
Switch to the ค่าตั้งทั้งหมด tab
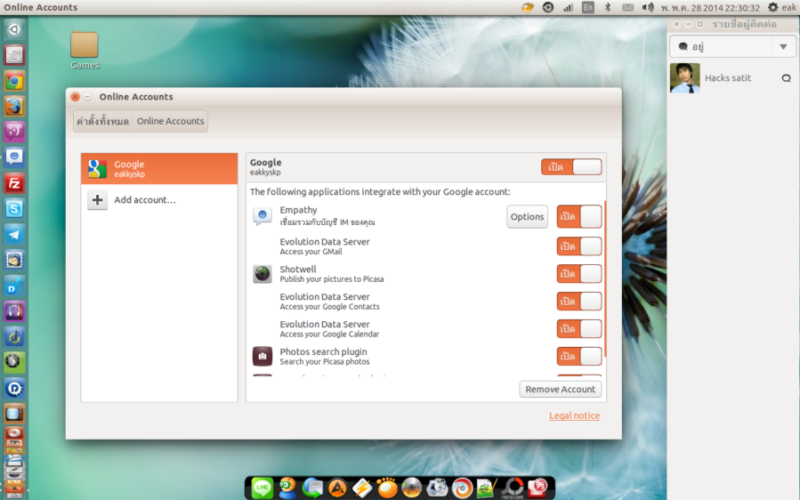103,121
